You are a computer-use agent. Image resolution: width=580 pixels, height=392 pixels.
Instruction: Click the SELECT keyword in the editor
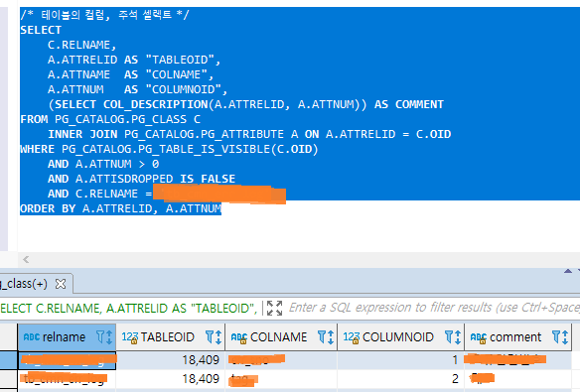pyautogui.click(x=41, y=30)
